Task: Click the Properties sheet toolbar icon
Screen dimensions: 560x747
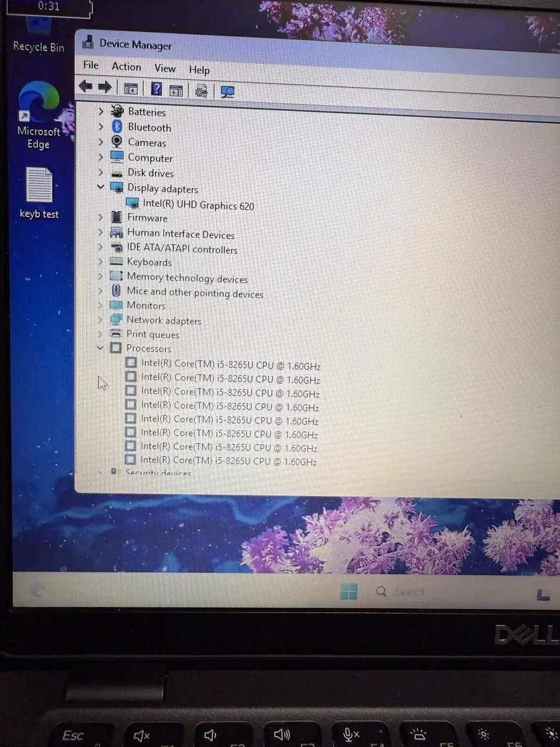Action: pos(176,90)
